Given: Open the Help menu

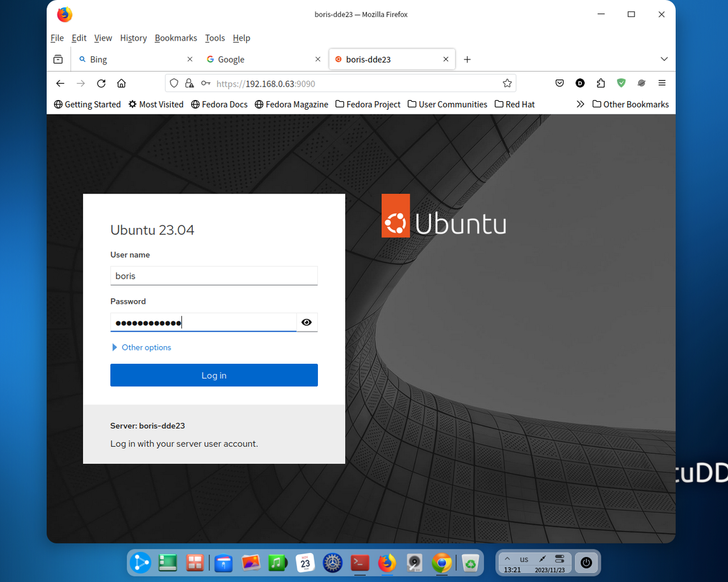Looking at the screenshot, I should (x=241, y=38).
